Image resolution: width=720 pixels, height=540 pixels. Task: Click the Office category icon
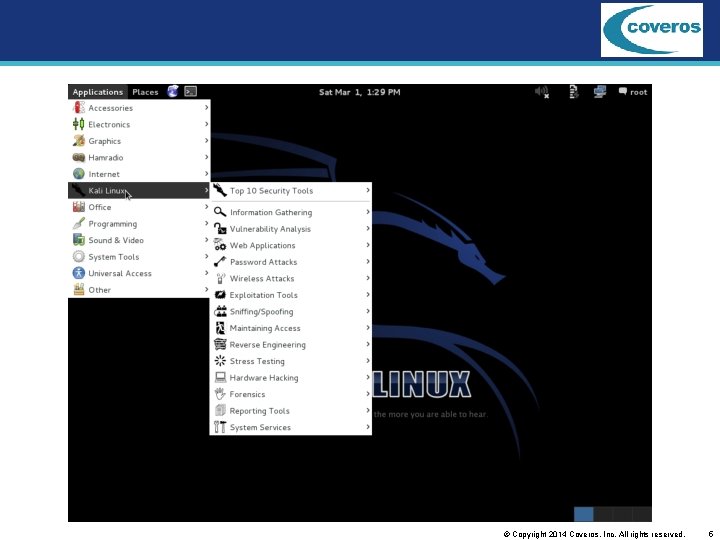(x=79, y=207)
